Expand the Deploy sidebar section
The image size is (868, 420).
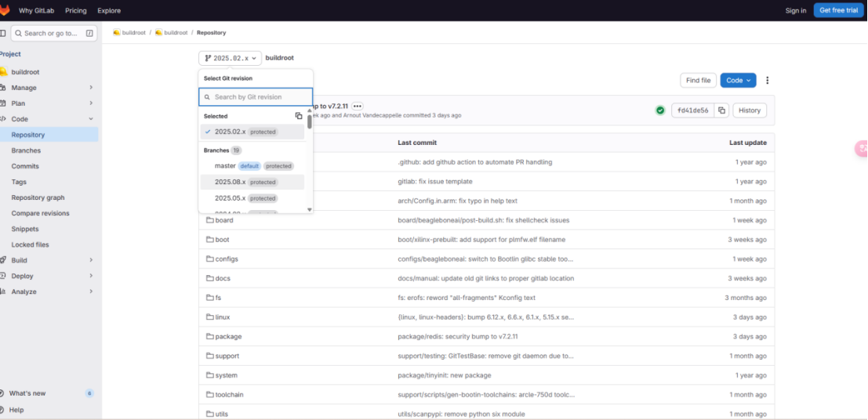[49, 276]
